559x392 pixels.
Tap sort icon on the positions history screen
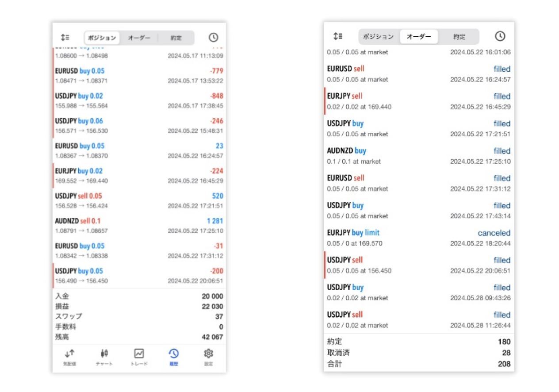click(65, 38)
